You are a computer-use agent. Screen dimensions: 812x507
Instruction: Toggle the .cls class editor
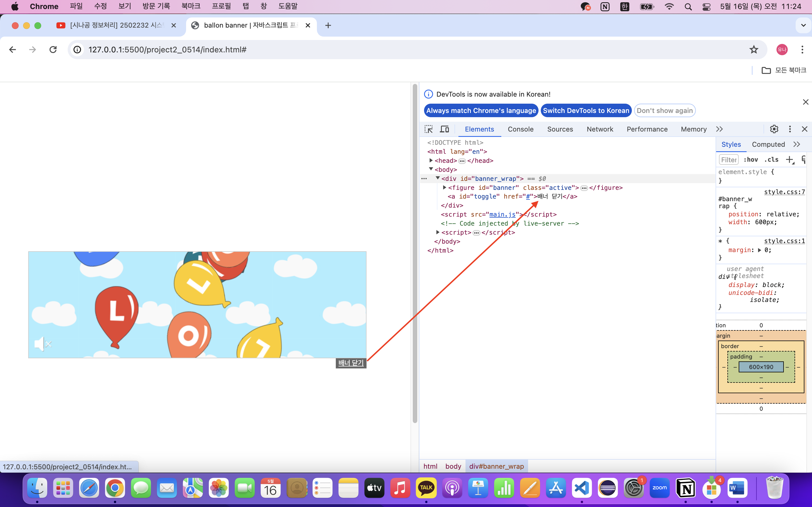[x=771, y=160]
